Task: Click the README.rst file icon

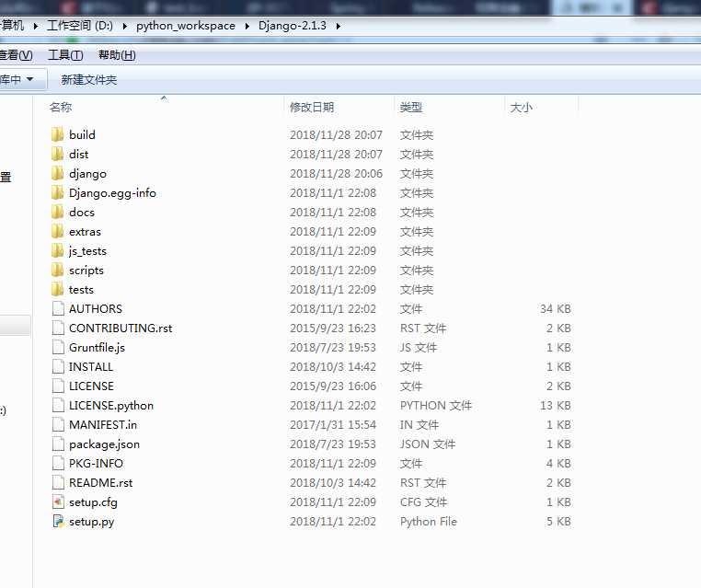Action: click(58, 482)
